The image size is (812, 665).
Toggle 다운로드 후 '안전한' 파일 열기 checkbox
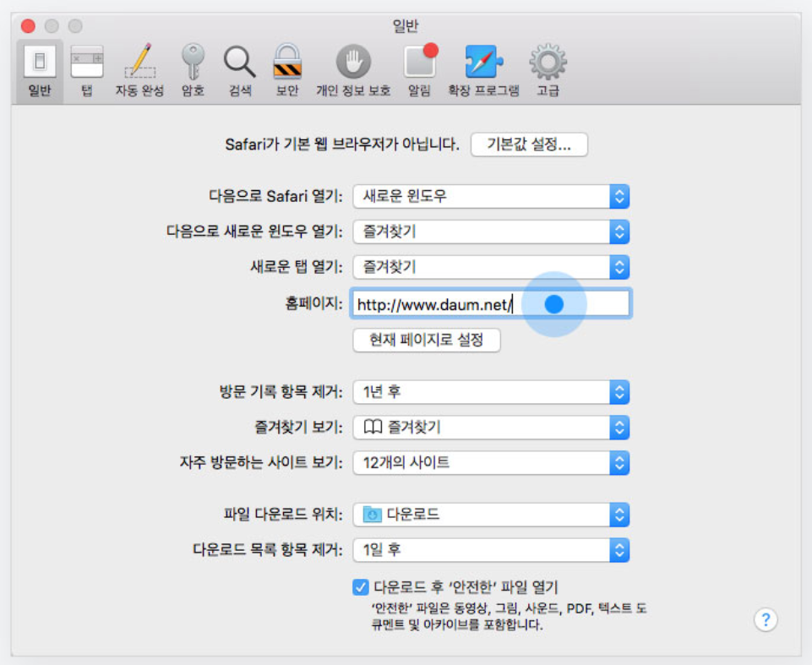(361, 587)
